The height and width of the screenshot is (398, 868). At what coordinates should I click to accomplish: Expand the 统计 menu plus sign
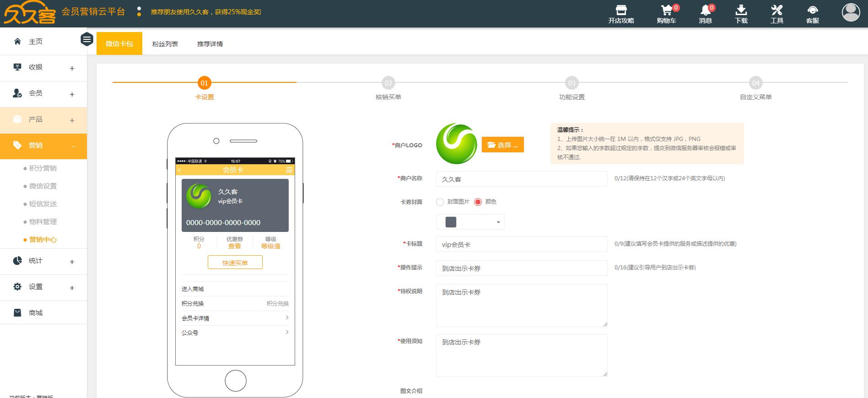point(72,262)
